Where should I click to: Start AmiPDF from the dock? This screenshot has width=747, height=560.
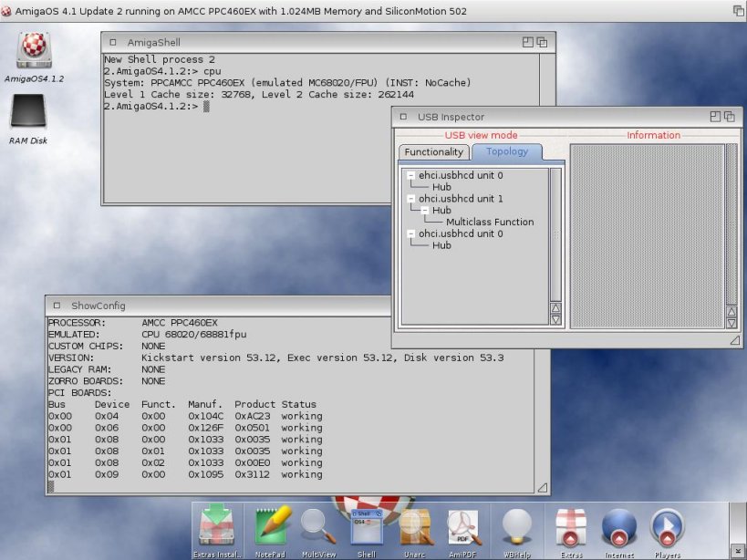pos(462,527)
